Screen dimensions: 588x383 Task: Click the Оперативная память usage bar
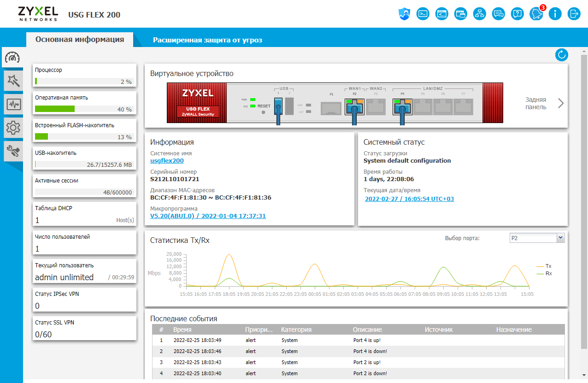point(84,109)
